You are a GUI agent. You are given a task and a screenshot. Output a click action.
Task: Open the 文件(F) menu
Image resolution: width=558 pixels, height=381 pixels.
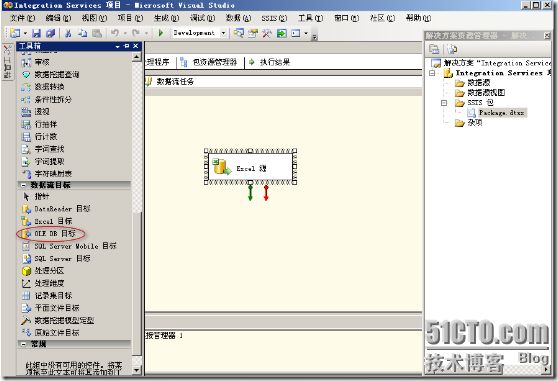(22, 18)
